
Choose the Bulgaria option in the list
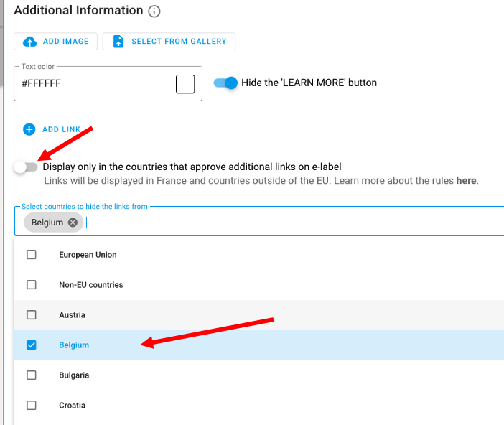tap(74, 375)
